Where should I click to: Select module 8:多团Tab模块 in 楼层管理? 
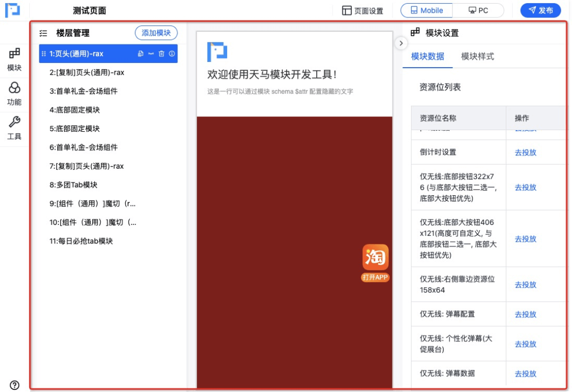74,185
